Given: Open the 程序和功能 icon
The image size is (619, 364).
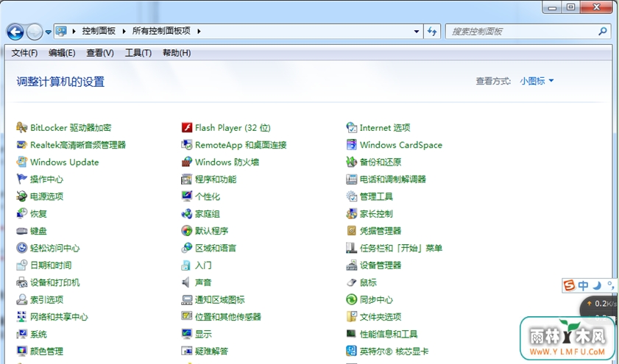Looking at the screenshot, I should tap(186, 179).
